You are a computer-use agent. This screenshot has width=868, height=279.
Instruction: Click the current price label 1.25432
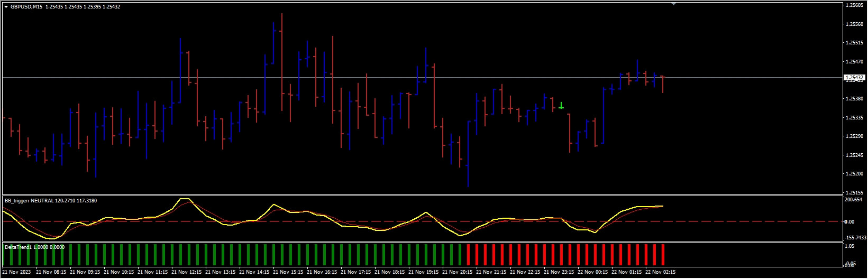854,78
